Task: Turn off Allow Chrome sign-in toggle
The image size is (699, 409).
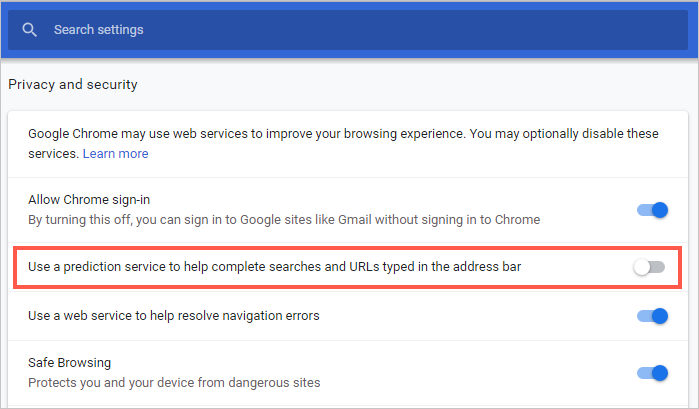Action: pos(652,210)
